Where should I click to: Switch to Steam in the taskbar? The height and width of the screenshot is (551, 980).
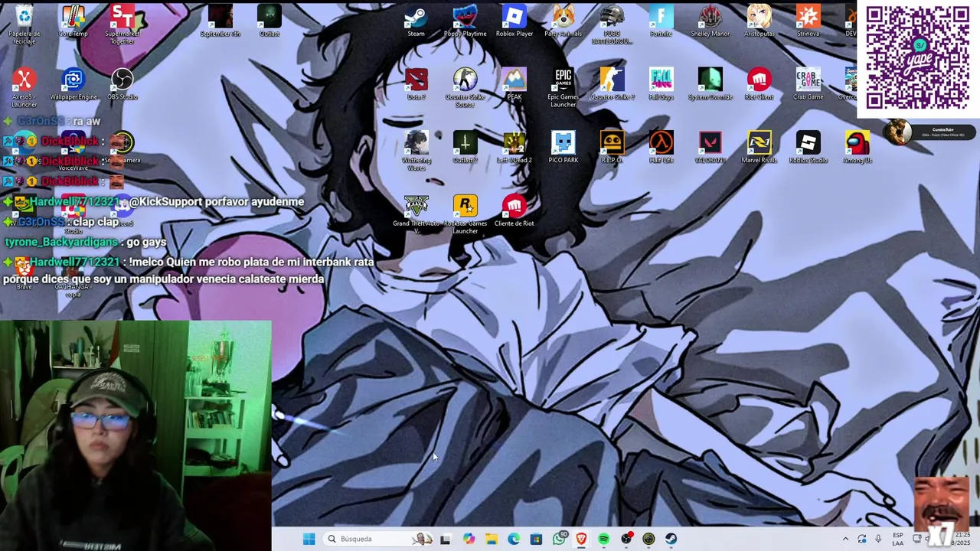coord(671,539)
